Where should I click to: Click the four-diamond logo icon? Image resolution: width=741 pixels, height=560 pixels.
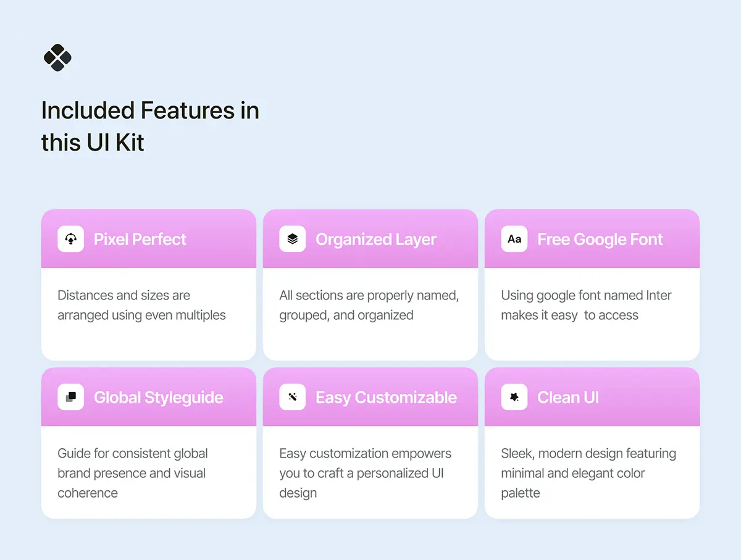tap(57, 57)
